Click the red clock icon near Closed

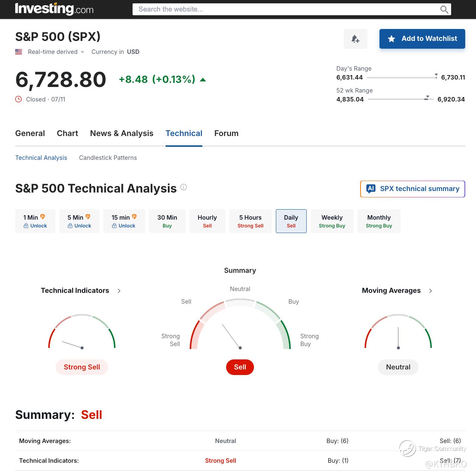click(19, 99)
